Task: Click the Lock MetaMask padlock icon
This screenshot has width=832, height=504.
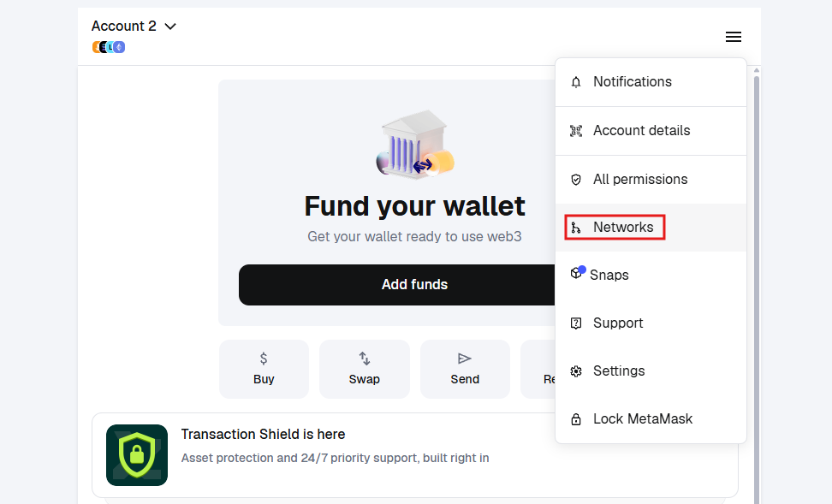Action: point(575,418)
